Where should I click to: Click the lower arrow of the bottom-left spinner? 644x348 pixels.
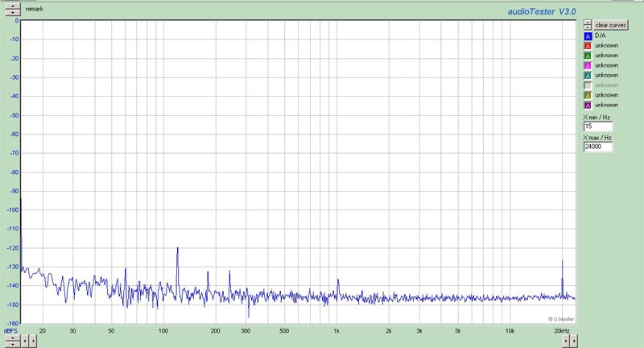click(13, 344)
